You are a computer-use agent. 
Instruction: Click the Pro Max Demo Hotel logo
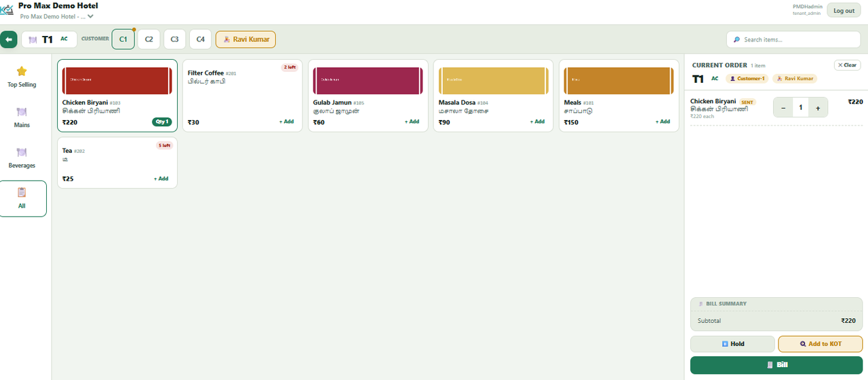tap(7, 11)
